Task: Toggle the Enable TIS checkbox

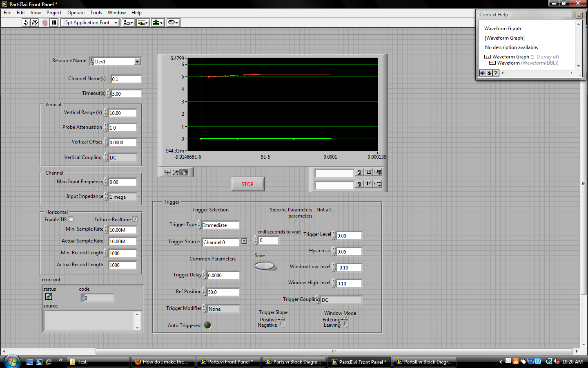Action: tap(71, 219)
